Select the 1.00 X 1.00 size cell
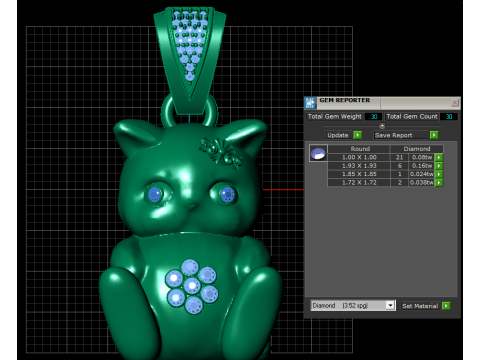480x360 pixels. pos(359,157)
